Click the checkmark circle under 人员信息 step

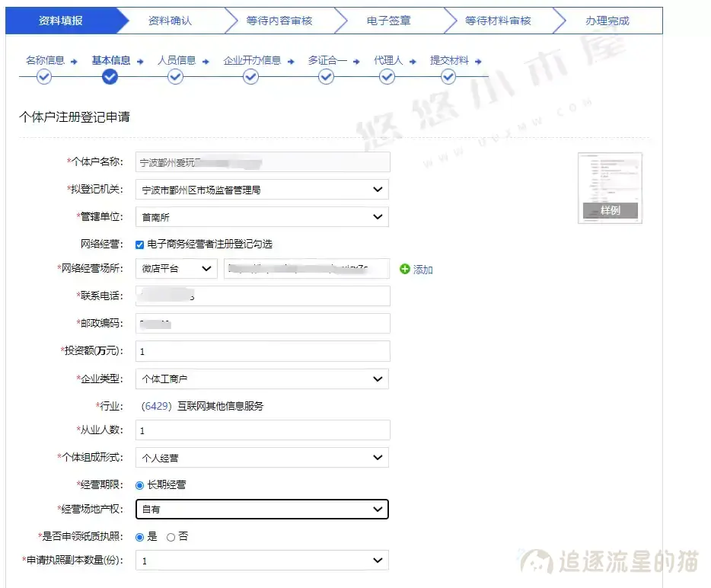[176, 76]
